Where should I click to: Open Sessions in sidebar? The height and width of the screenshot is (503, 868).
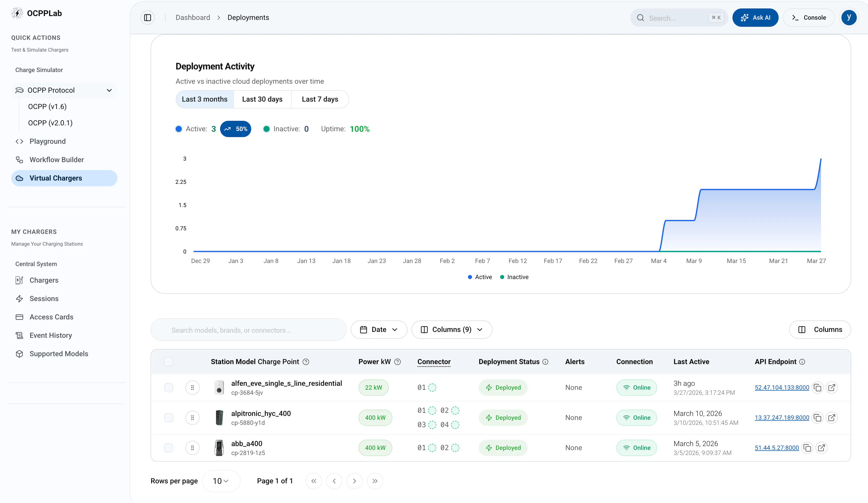point(64,299)
